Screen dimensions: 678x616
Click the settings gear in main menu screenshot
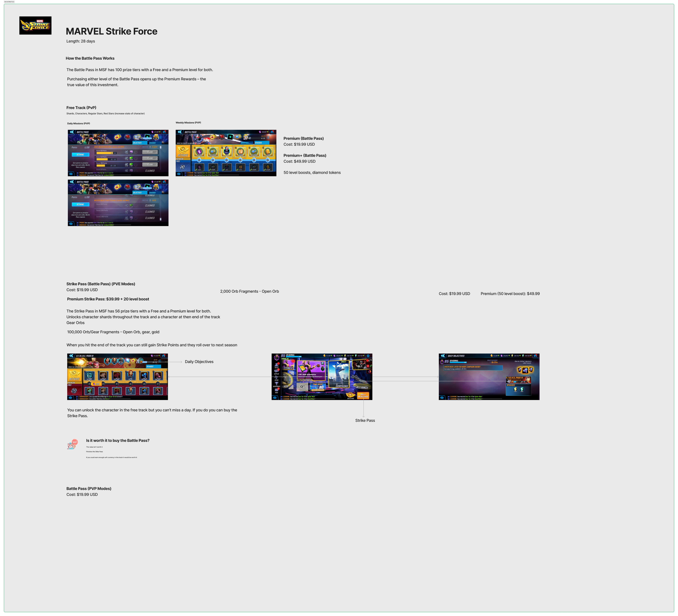tap(368, 356)
